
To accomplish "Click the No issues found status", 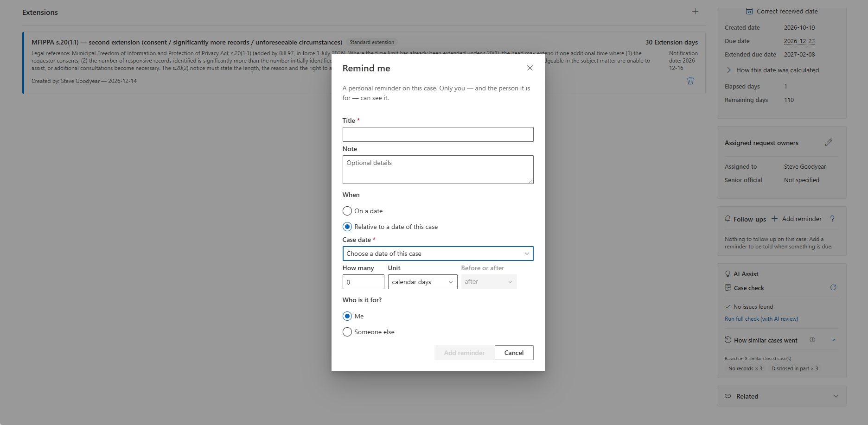I will pyautogui.click(x=753, y=307).
